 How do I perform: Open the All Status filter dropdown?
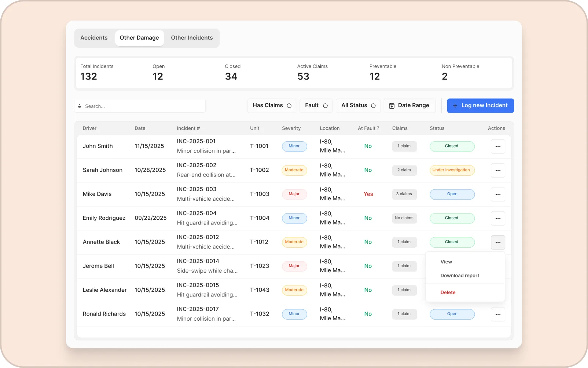[x=358, y=106]
